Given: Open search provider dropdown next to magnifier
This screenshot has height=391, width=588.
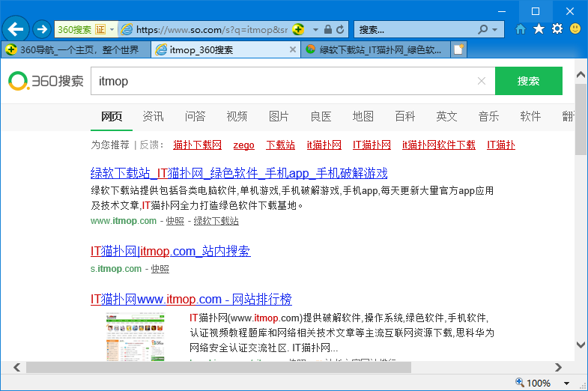Looking at the screenshot, I should pos(494,29).
